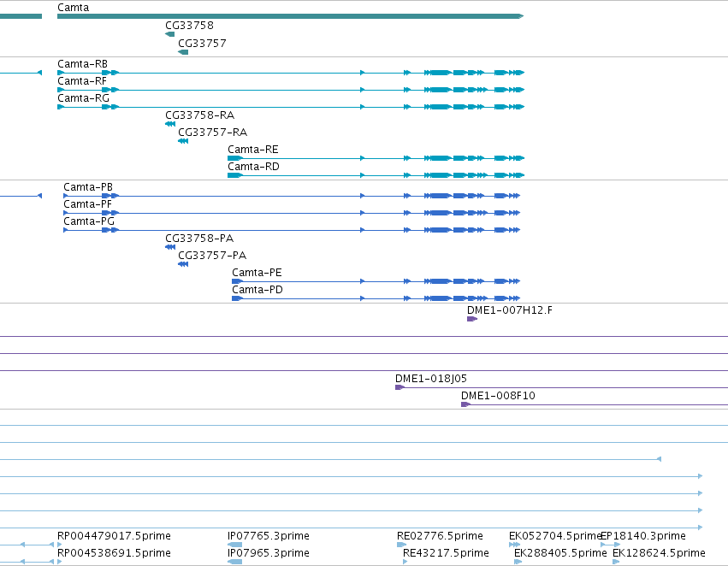Image resolution: width=728 pixels, height=566 pixels.
Task: Click the DME1-018J05 label
Action: (x=431, y=379)
